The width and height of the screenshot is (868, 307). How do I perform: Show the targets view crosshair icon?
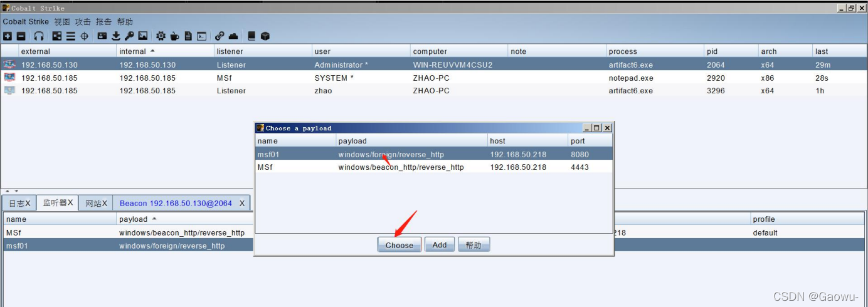pos(84,36)
